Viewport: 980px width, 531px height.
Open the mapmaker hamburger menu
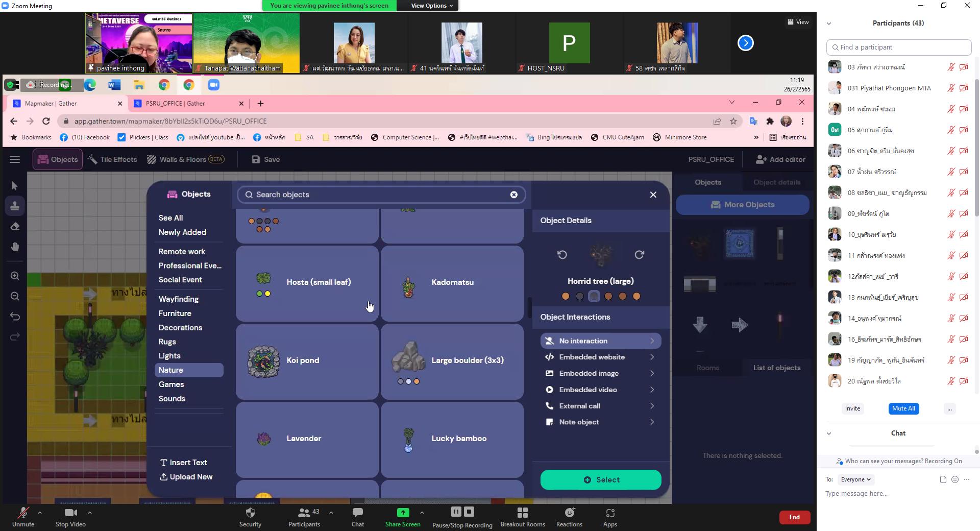pyautogui.click(x=15, y=159)
